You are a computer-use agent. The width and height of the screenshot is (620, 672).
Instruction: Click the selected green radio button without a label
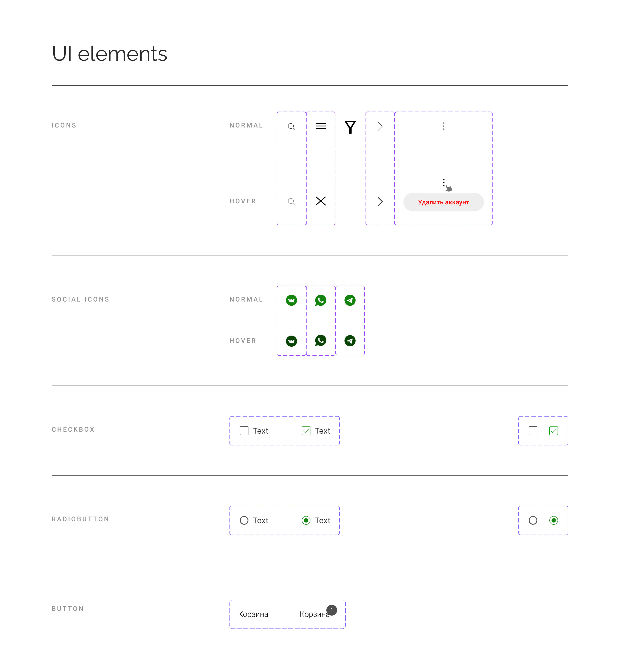pyautogui.click(x=553, y=520)
